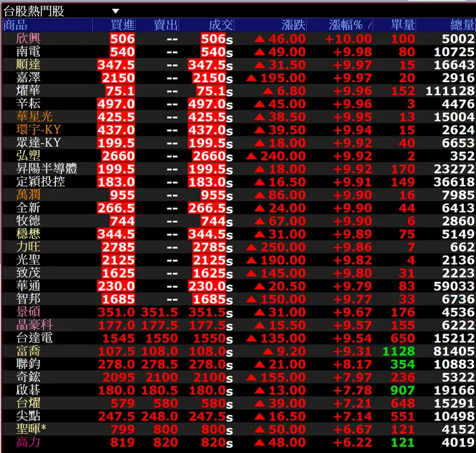Viewport: 476px width, 453px height.
Task: Click 智邦 traded price 1685
Action: (210, 299)
